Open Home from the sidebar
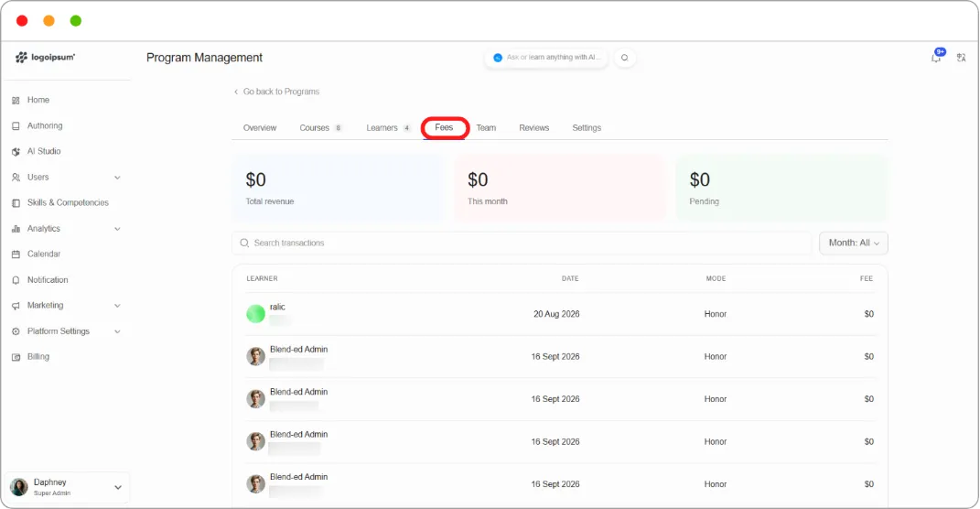The width and height of the screenshot is (980, 509). tap(38, 100)
